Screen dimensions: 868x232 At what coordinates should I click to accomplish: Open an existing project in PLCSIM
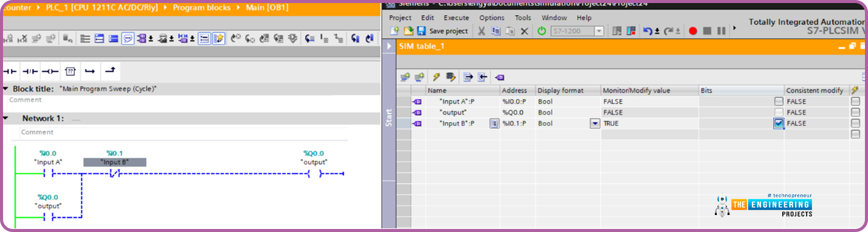408,30
